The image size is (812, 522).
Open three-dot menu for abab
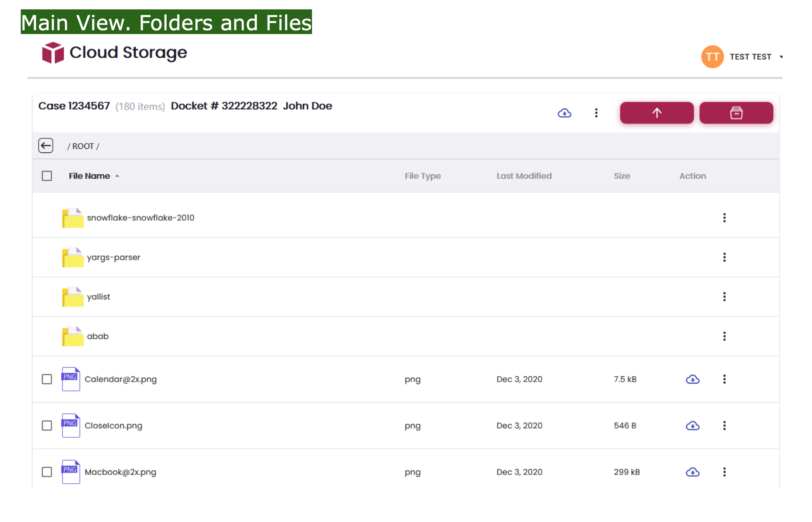click(724, 336)
